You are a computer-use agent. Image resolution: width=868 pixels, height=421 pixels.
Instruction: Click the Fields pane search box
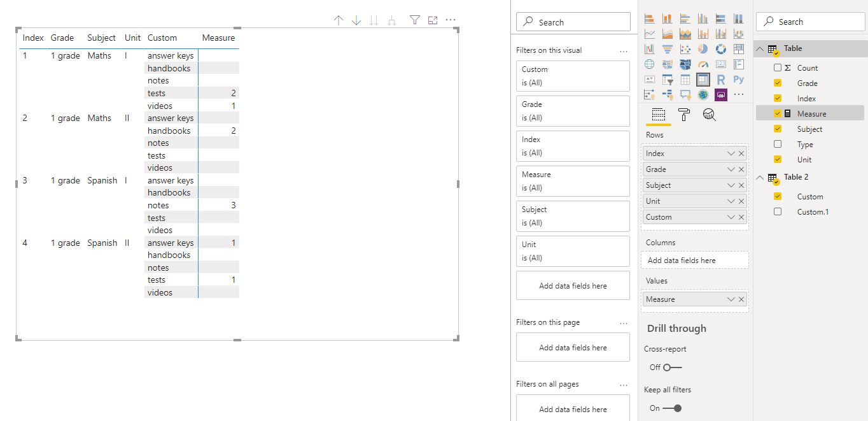pyautogui.click(x=811, y=22)
